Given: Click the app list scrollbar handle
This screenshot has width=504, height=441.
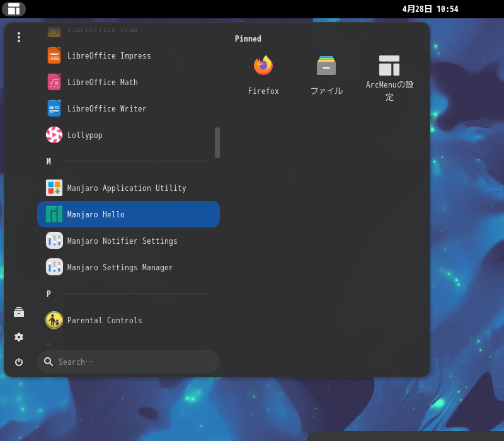Looking at the screenshot, I should point(217,142).
